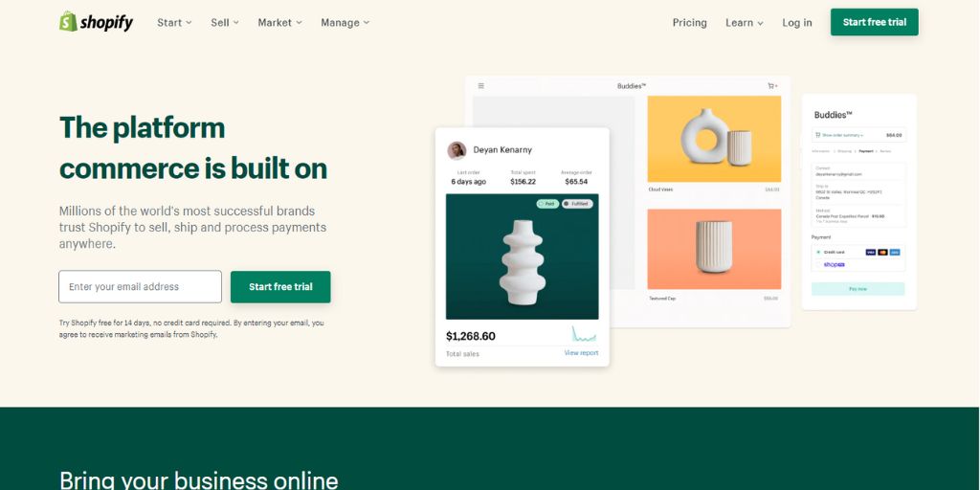Click the Visa card icon
Viewport: 980px width, 490px height.
coord(871,252)
